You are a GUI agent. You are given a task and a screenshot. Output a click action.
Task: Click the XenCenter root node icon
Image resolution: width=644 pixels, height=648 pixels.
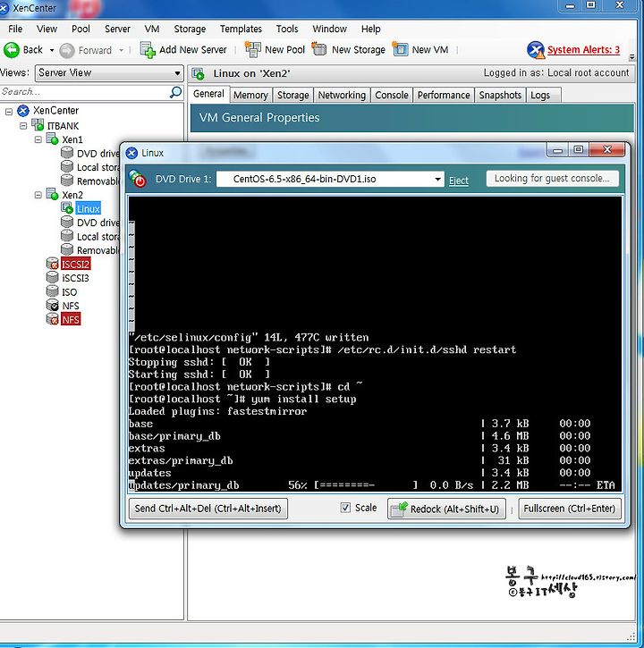[x=23, y=110]
